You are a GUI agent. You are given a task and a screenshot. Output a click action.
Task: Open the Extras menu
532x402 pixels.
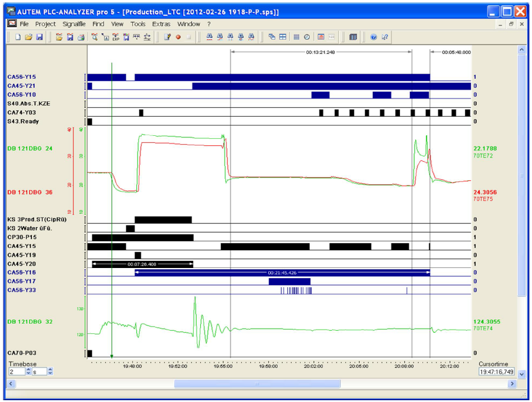coord(161,24)
